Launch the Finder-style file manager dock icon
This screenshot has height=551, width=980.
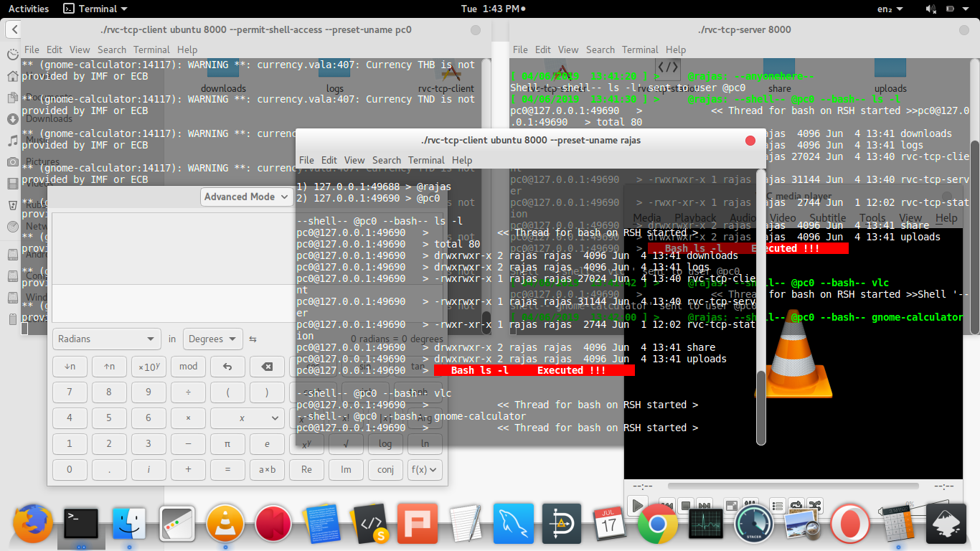pos(130,523)
